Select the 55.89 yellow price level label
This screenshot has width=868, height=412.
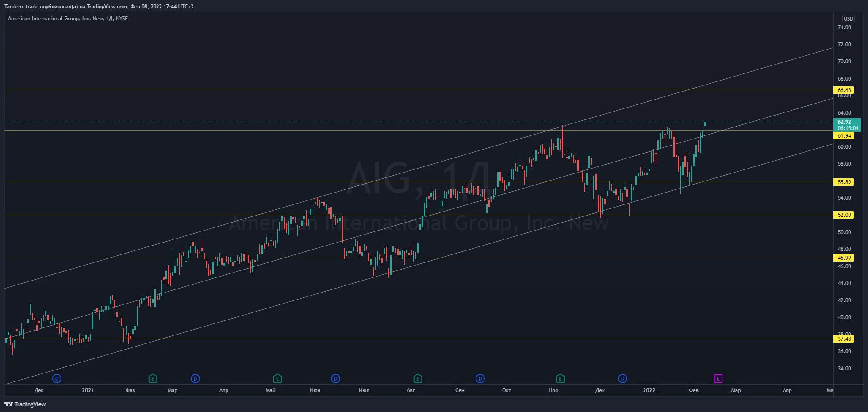pos(844,182)
